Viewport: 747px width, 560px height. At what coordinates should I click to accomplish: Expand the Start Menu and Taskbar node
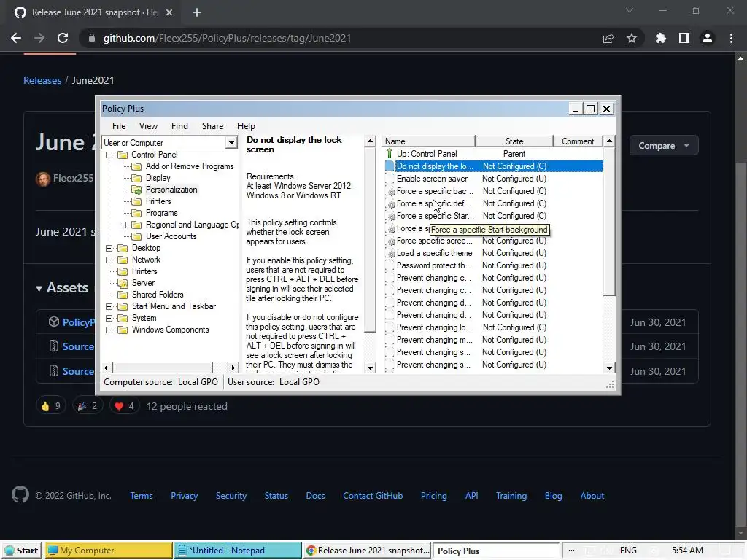tap(109, 307)
